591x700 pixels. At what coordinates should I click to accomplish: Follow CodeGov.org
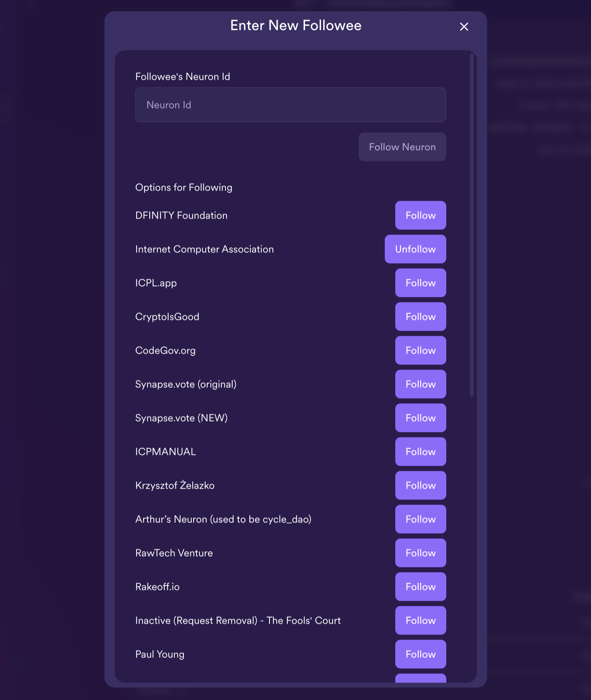[420, 350]
